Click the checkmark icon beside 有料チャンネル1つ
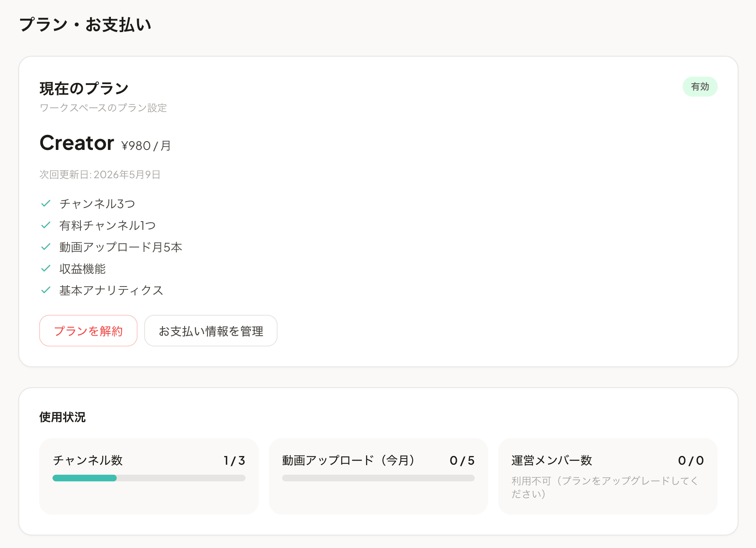Viewport: 756px width, 548px height. coord(46,225)
